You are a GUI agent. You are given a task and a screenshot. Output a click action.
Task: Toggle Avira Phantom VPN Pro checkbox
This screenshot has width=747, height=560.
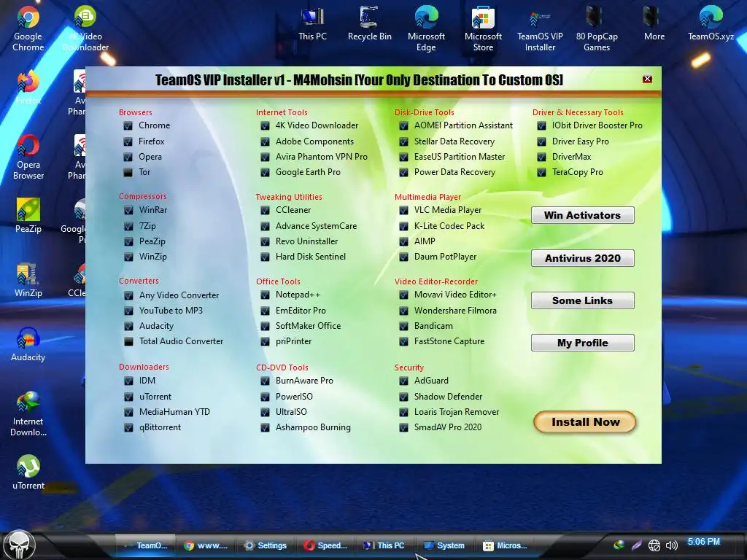265,157
